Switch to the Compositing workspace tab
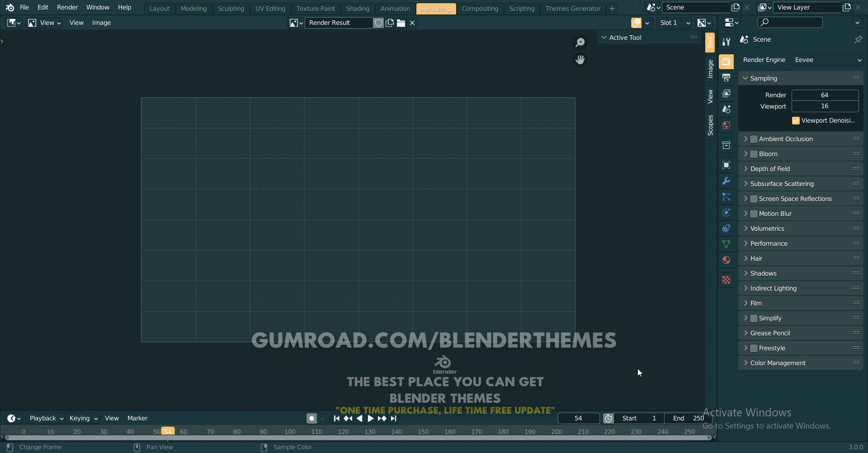 (480, 9)
